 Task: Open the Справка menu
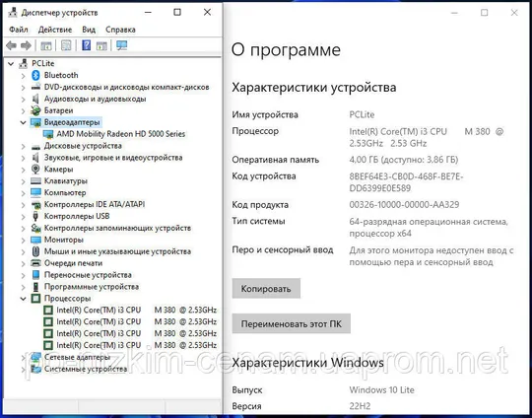point(120,30)
